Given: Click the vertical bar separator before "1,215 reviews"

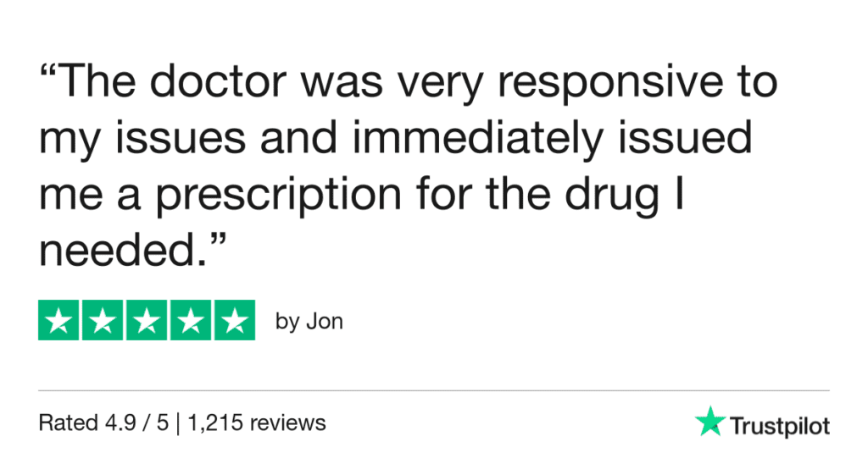Looking at the screenshot, I should tap(179, 421).
